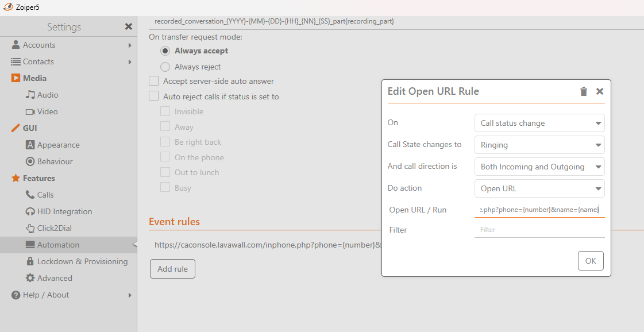Screen dimensions: 644x332
Task: Open the Both Incoming and Outgoing dropdown
Action: [x=539, y=167]
